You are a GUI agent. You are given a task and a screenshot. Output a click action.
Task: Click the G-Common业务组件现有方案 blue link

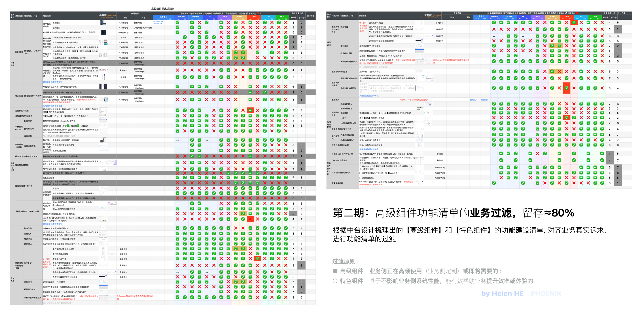click(158, 23)
